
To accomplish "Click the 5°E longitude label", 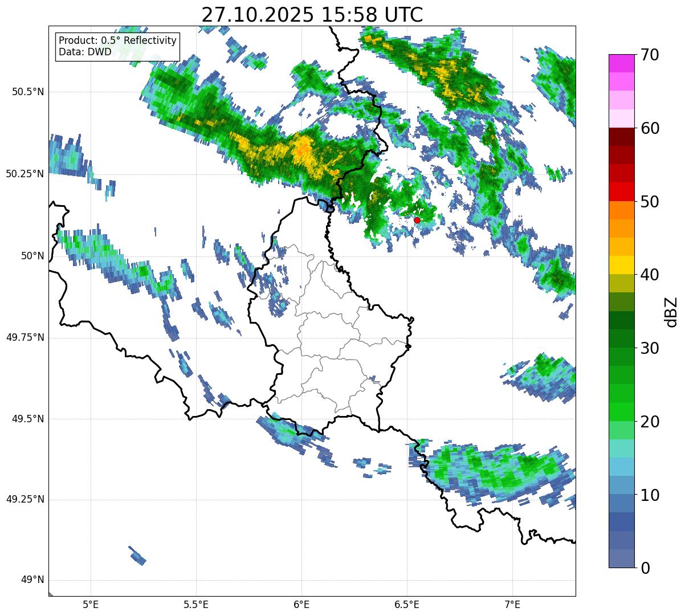I will tap(91, 605).
